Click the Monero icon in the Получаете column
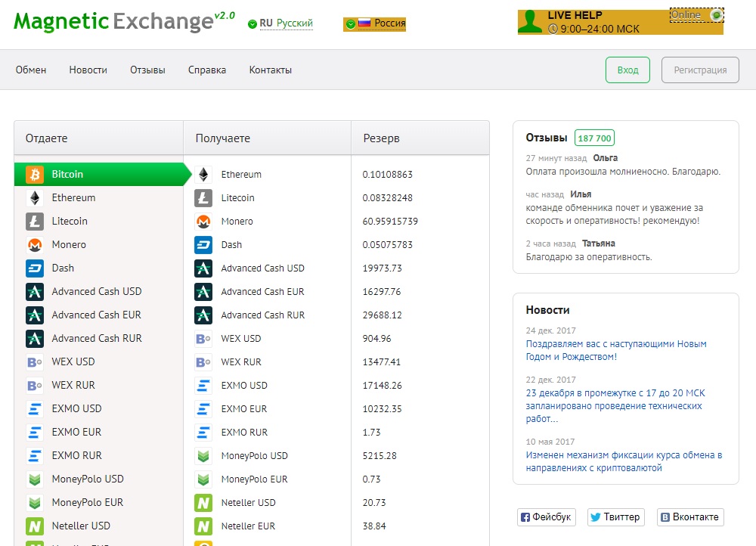The image size is (756, 546). (x=203, y=222)
